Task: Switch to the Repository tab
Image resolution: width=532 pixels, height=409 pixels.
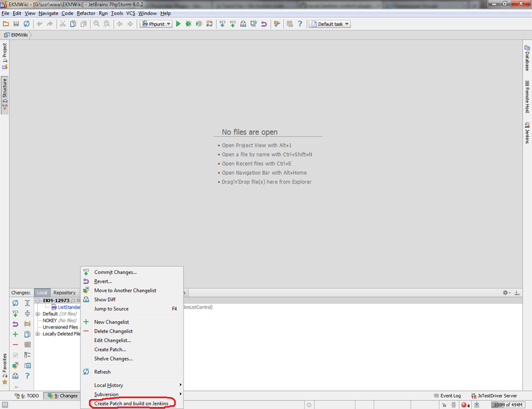Action: 65,293
